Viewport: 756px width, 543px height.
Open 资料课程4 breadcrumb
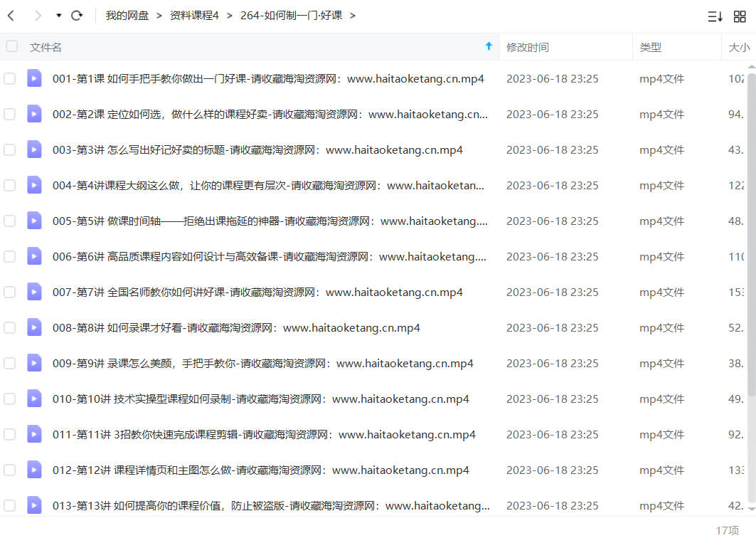coord(194,16)
